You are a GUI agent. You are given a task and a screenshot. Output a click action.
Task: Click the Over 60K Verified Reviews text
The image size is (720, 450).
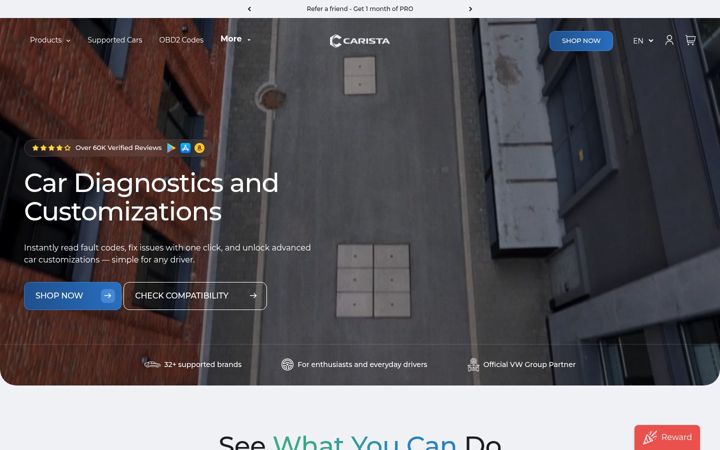coord(118,148)
